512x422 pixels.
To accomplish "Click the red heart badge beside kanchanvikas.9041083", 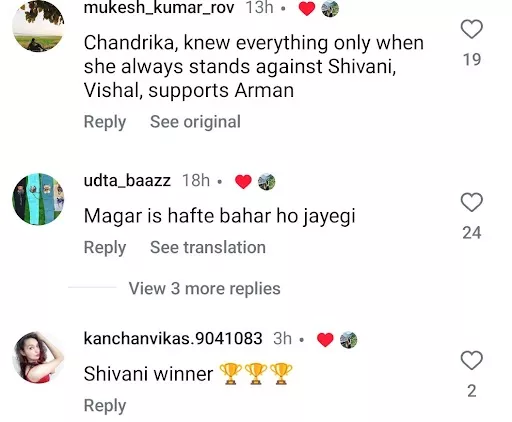I will (x=325, y=340).
